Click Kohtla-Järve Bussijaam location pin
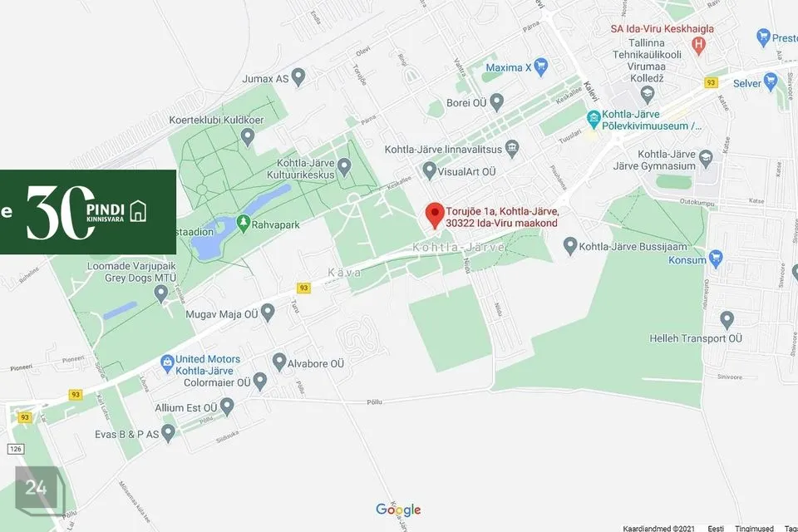The width and height of the screenshot is (798, 532). [570, 246]
